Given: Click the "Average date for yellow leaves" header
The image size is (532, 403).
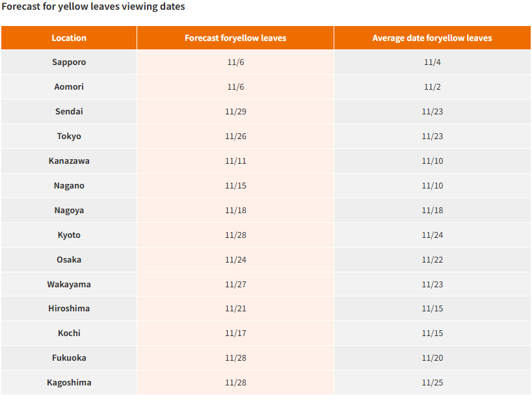Looking at the screenshot, I should (x=432, y=38).
